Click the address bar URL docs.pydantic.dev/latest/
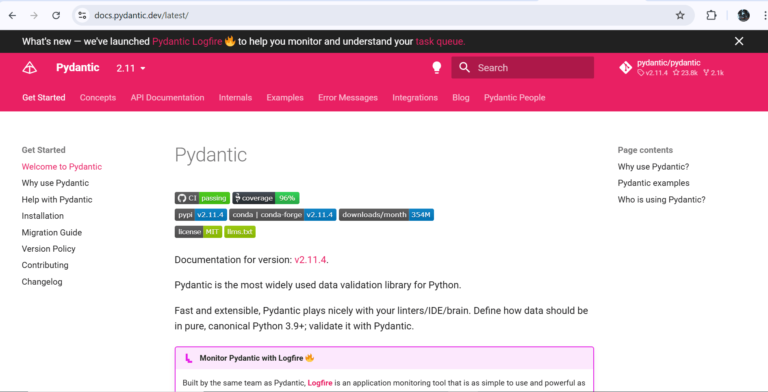The image size is (768, 392). pos(142,15)
